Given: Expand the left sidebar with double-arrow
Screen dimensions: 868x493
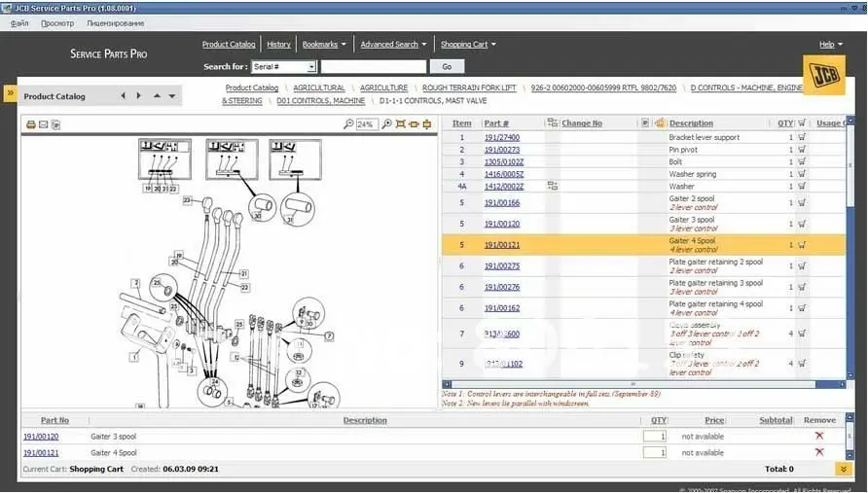Looking at the screenshot, I should point(10,93).
